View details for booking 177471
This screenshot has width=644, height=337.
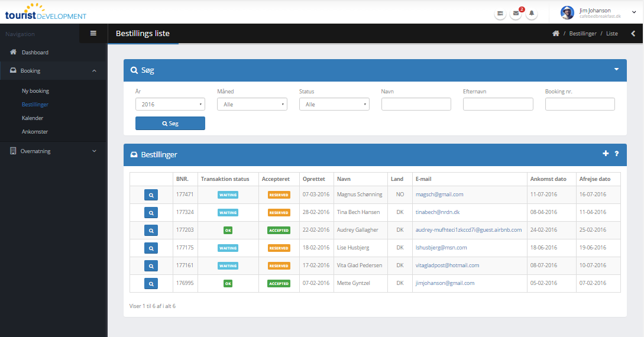[151, 195]
